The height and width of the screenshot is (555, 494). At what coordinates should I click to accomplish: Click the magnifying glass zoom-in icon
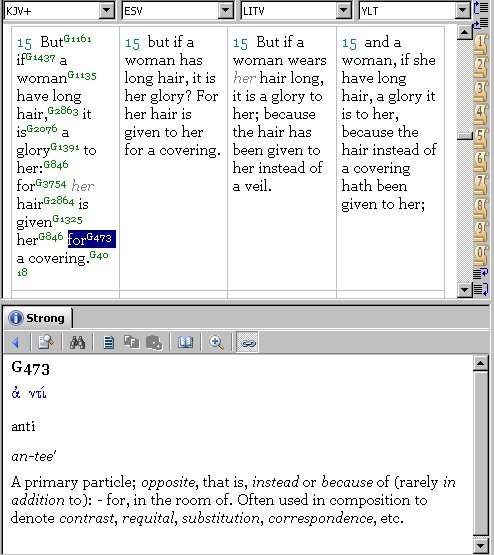pos(216,342)
